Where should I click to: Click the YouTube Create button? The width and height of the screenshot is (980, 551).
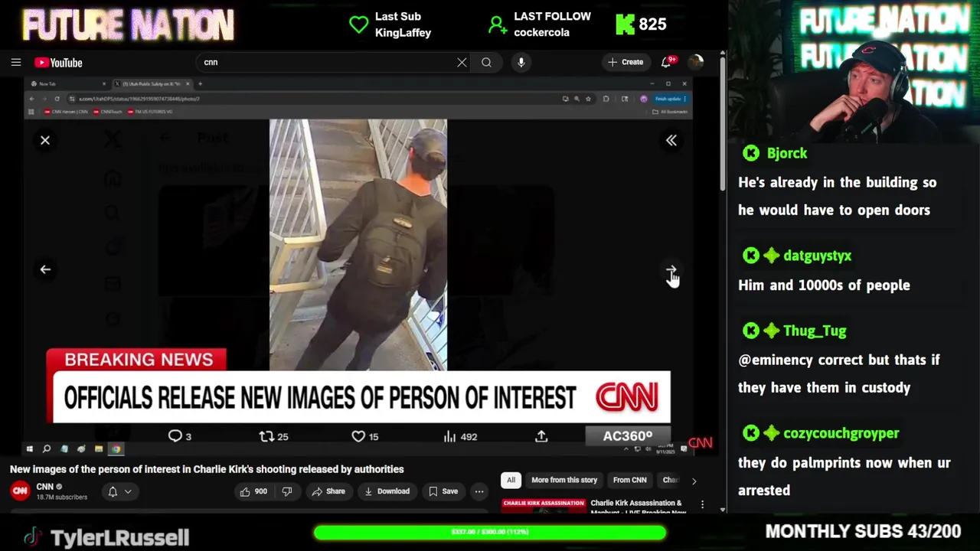626,62
